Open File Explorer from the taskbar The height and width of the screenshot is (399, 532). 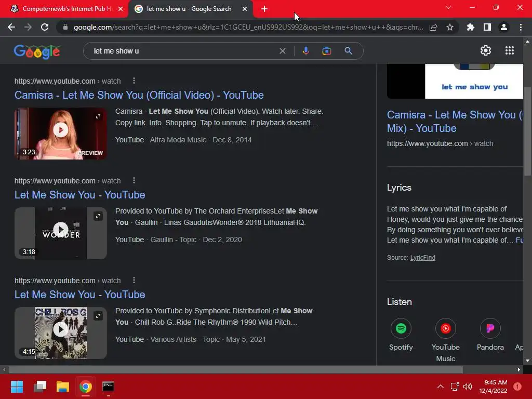pyautogui.click(x=63, y=387)
